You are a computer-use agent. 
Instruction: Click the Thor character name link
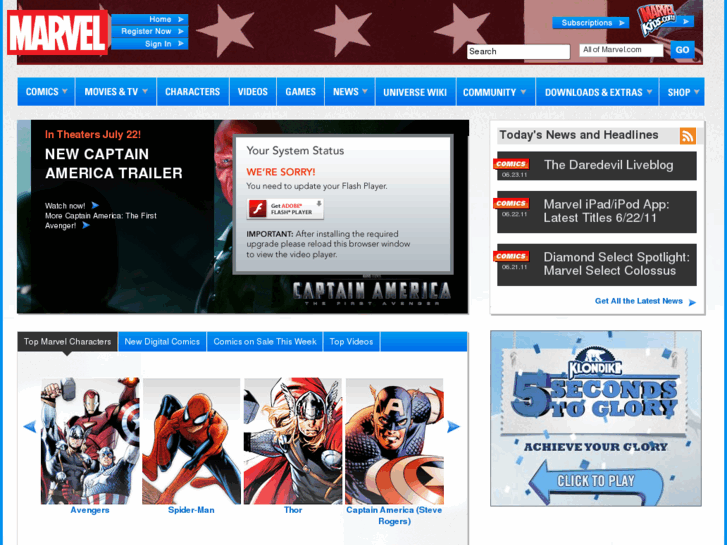pyautogui.click(x=293, y=510)
